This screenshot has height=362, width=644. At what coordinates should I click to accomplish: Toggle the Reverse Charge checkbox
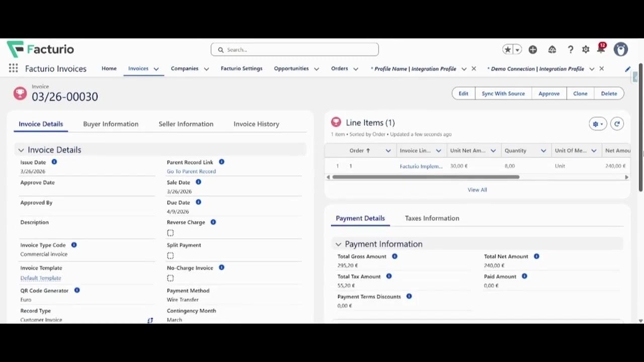171,233
